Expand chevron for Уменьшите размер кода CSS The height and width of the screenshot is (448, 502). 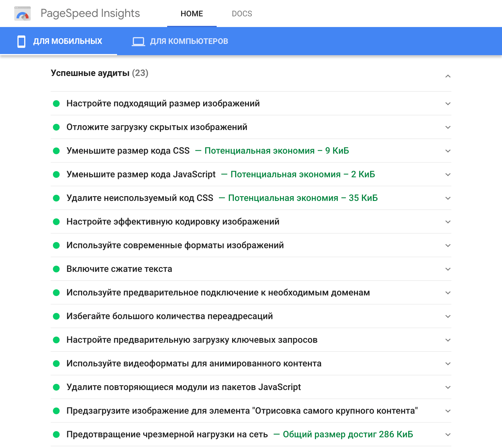coord(448,151)
